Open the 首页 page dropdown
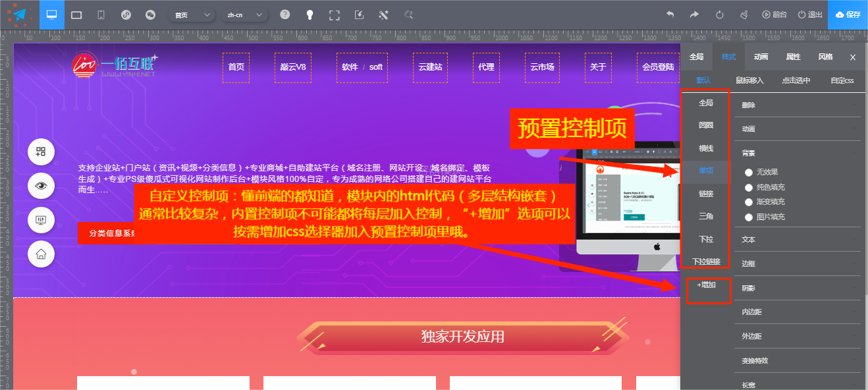 point(192,14)
